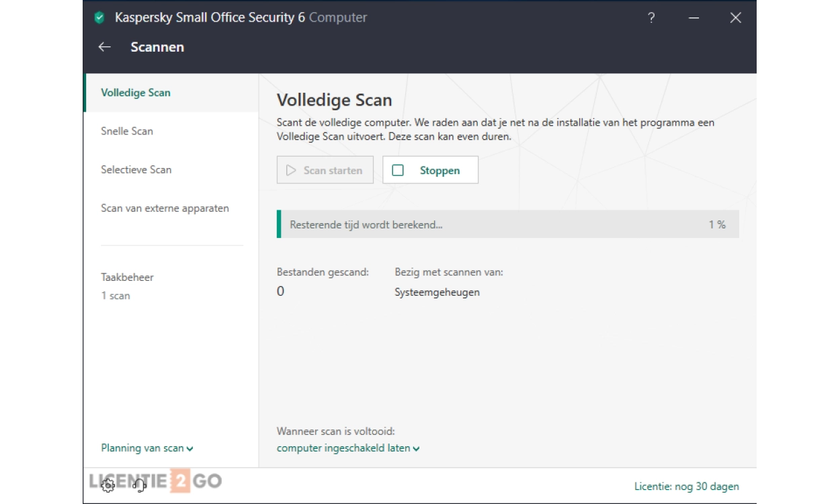Go to Scan van externe apparaten
This screenshot has width=840, height=504.
[165, 208]
